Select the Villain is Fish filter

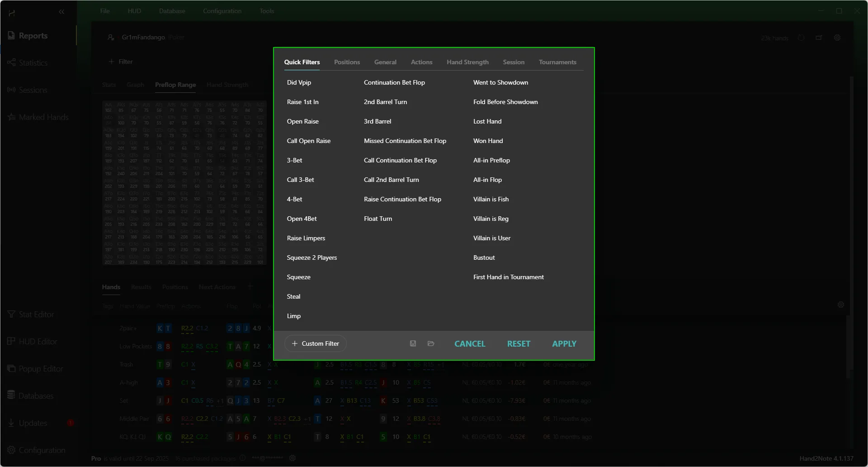(491, 199)
